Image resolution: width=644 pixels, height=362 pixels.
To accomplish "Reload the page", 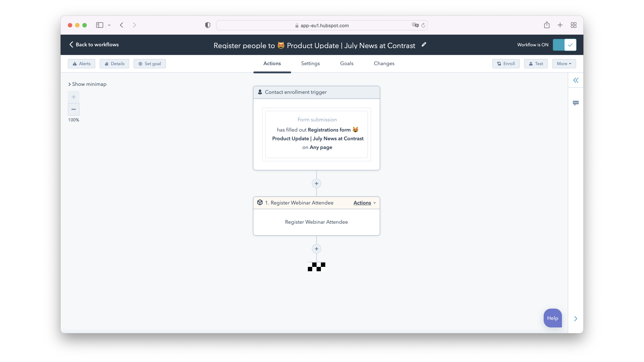I will [x=423, y=25].
